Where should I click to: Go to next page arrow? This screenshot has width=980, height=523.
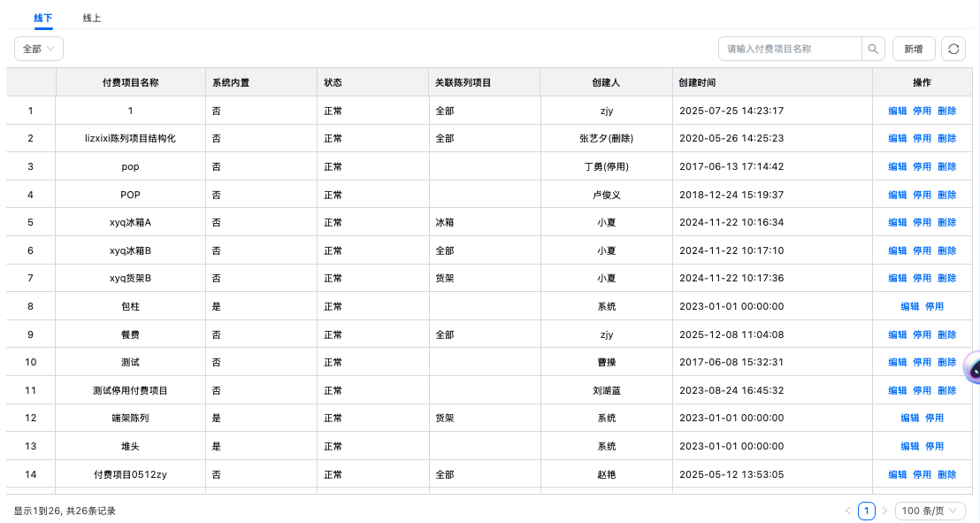[x=884, y=511]
